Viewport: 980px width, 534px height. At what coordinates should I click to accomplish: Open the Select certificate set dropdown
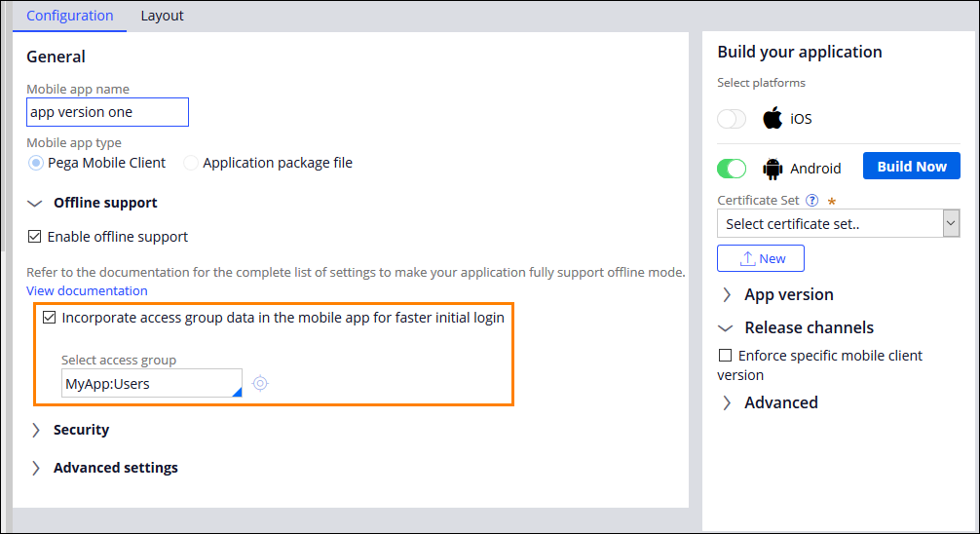(x=839, y=224)
